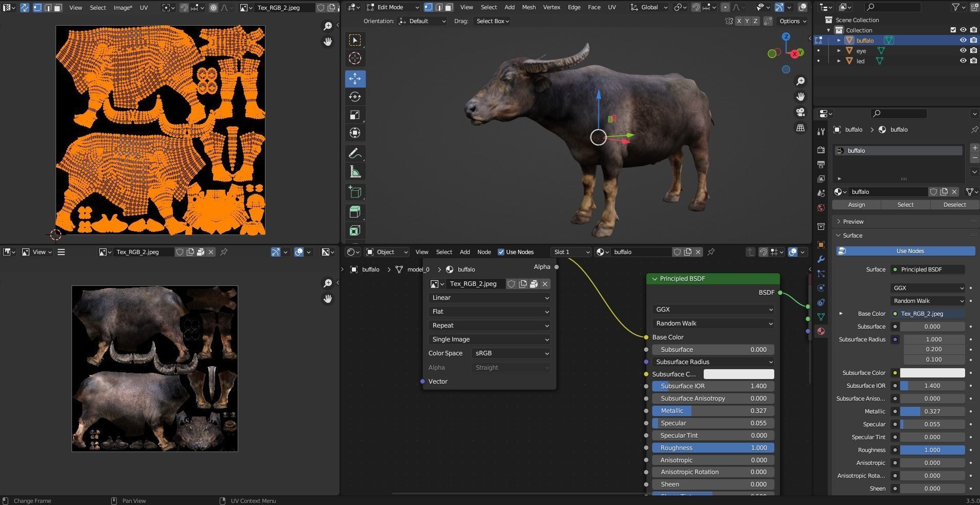980x505 pixels.
Task: Open the Face menu in 3D viewport
Action: pos(594,7)
